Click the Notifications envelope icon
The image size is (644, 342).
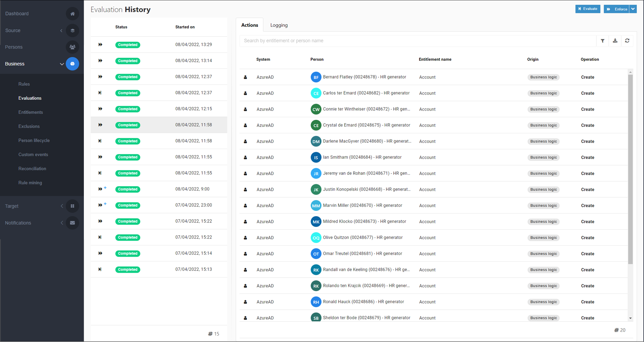[x=72, y=223]
